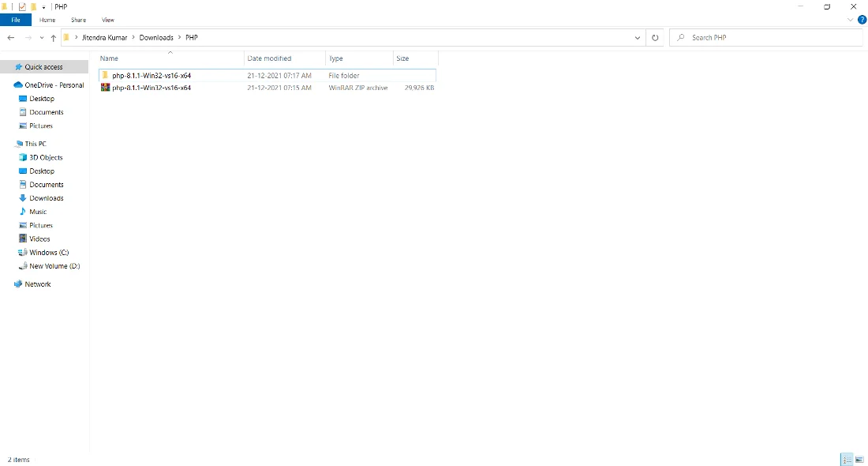
Task: Open New Volume (D:) drive
Action: (54, 266)
